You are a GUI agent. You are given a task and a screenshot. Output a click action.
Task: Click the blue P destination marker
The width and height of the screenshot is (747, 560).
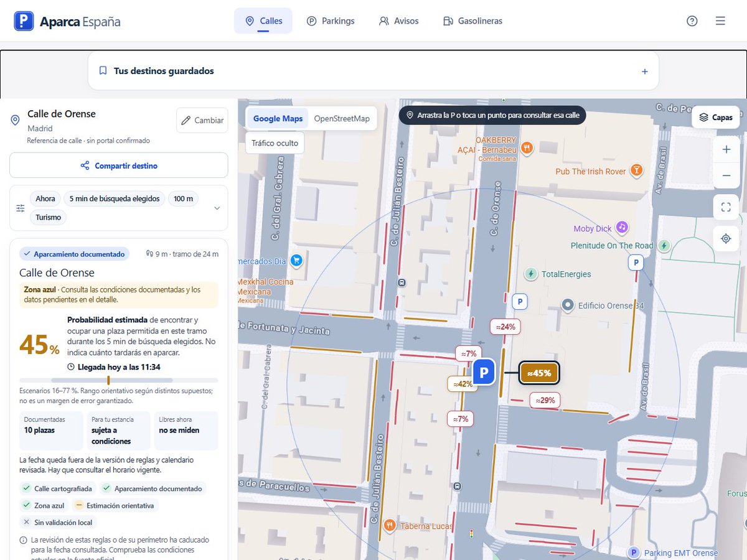[x=484, y=373]
